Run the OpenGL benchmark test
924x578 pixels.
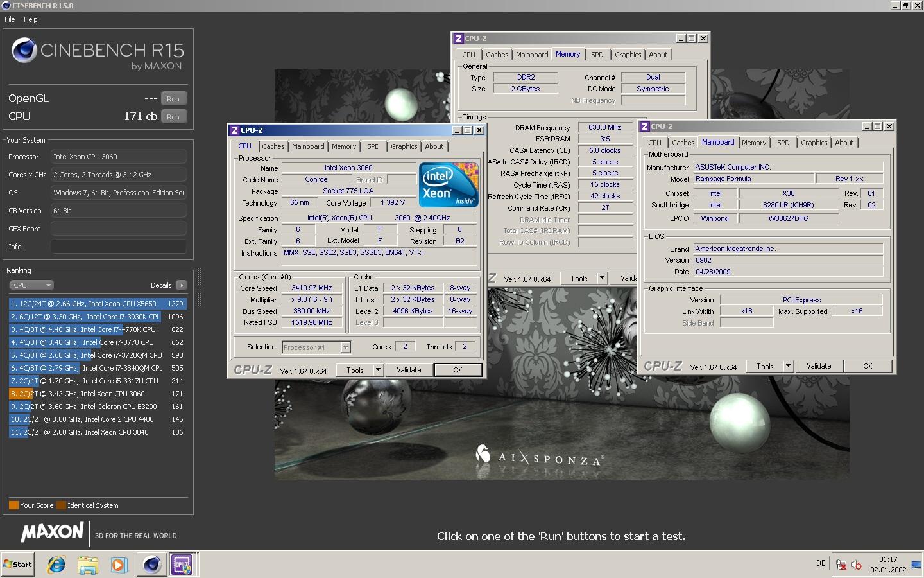pyautogui.click(x=173, y=99)
